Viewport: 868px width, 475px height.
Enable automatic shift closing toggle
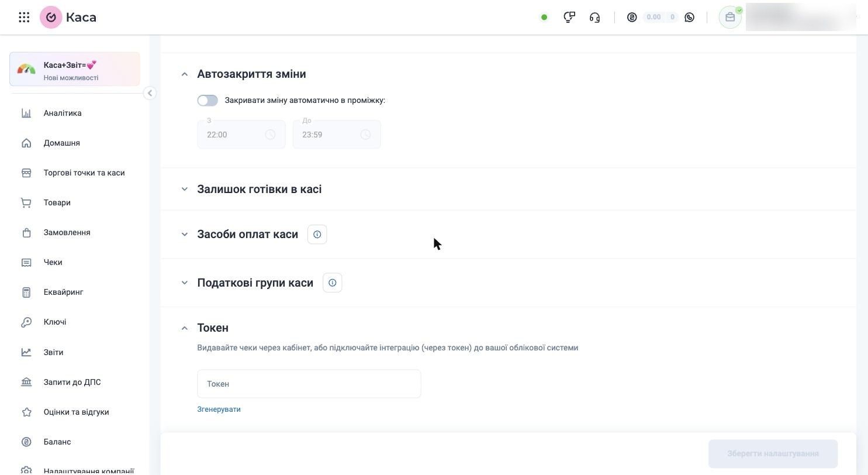(x=208, y=101)
